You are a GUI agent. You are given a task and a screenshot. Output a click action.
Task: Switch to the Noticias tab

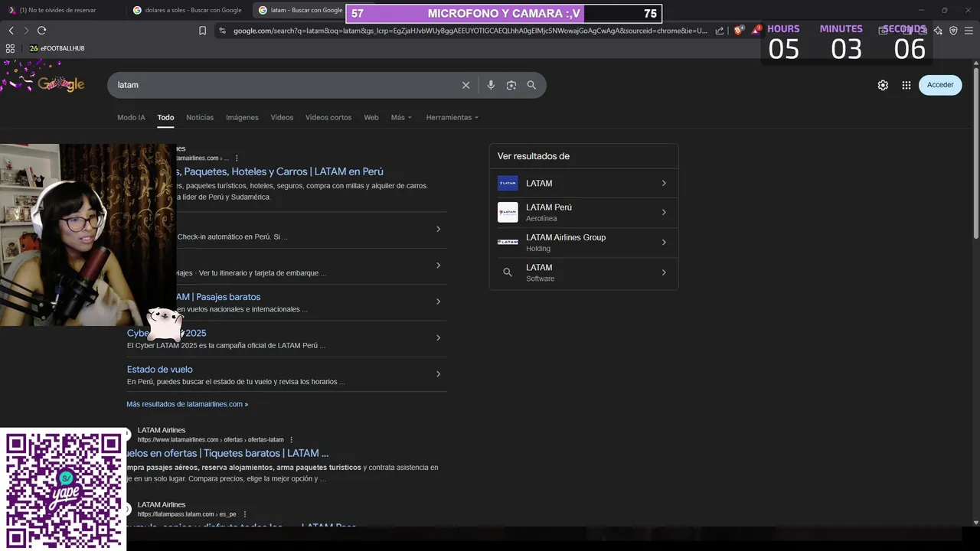[200, 117]
